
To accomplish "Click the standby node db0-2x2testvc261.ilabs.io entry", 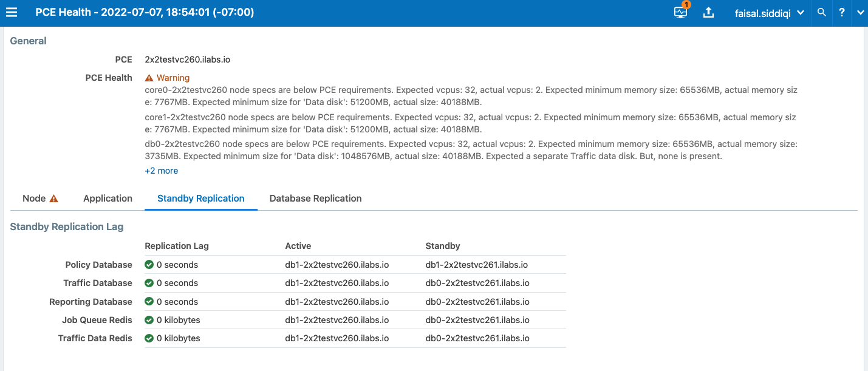I will coord(477,283).
